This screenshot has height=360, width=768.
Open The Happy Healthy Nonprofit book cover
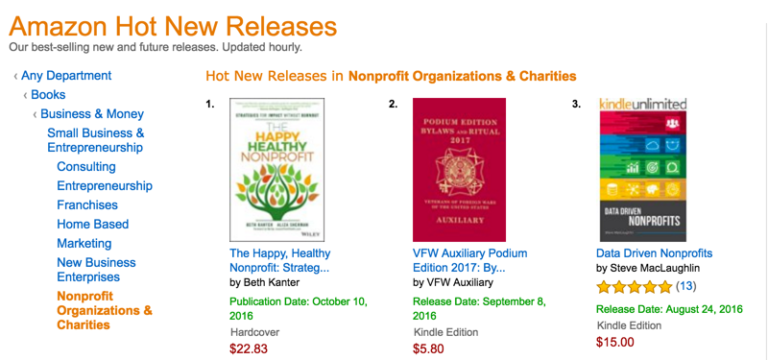point(277,169)
